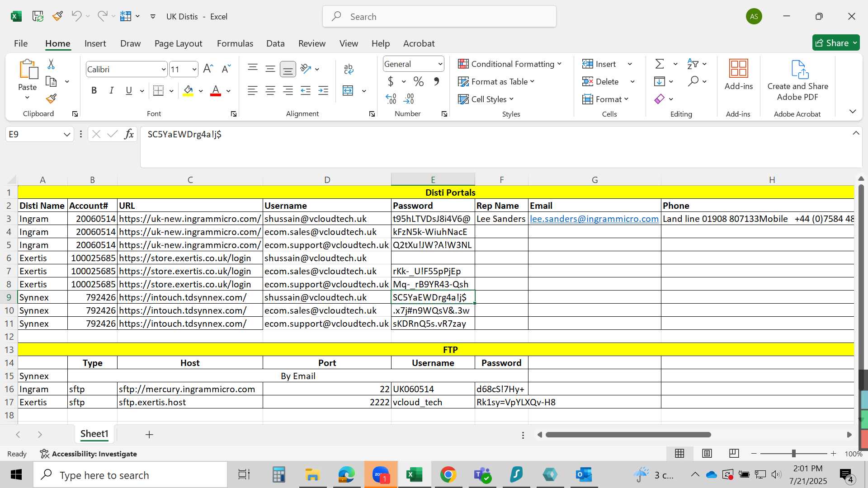Click the Font Color red swatch
Viewport: 868px width, 488px height.
click(x=216, y=91)
